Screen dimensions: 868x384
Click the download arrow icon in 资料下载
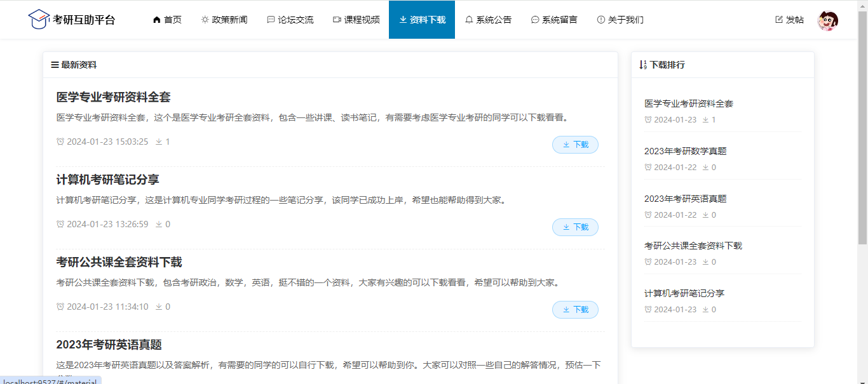point(403,20)
